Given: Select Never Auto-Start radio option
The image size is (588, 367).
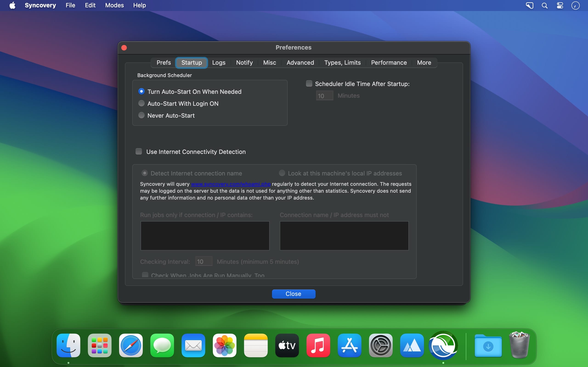Looking at the screenshot, I should click(x=141, y=115).
